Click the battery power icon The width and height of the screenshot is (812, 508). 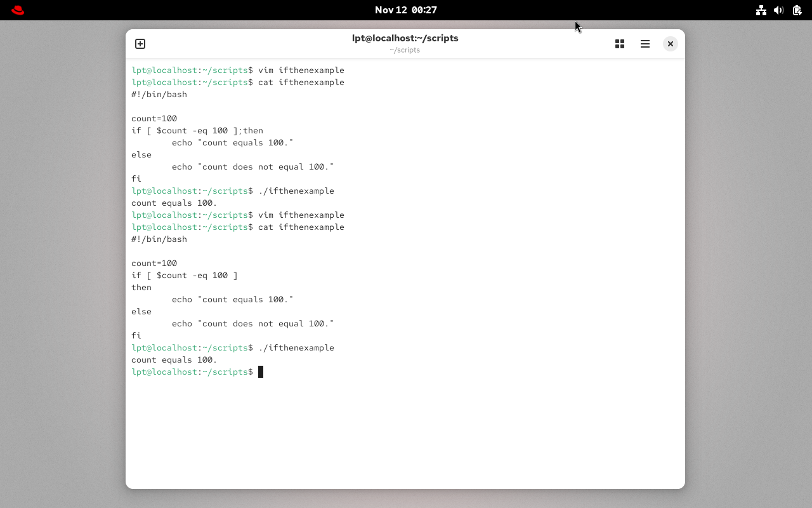click(797, 10)
